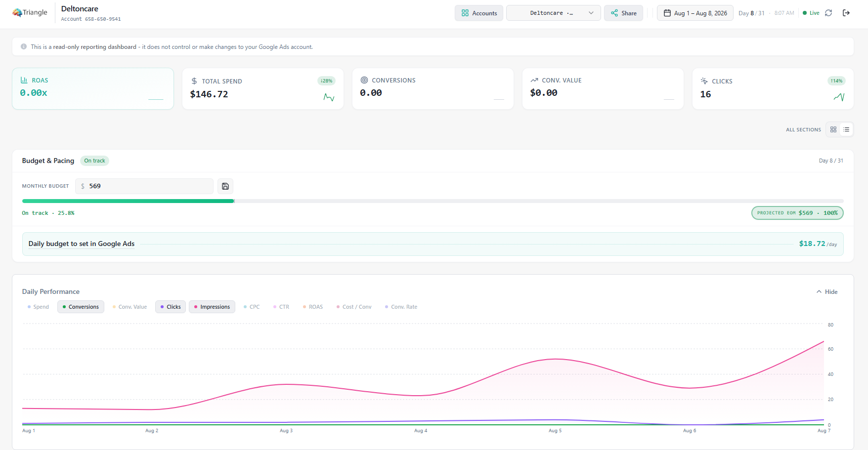Click the dollar icon on Total Spend card
868x450 pixels.
click(x=194, y=81)
